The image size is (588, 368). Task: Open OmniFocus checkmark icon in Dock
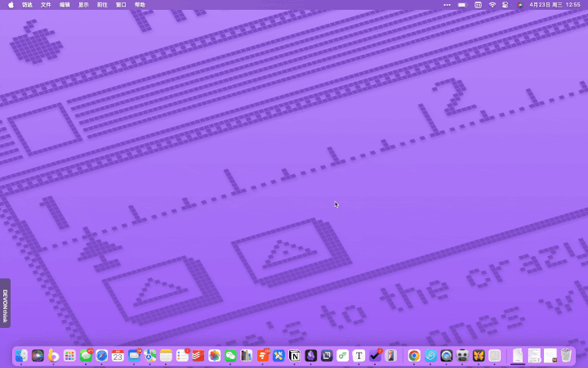pyautogui.click(x=375, y=356)
